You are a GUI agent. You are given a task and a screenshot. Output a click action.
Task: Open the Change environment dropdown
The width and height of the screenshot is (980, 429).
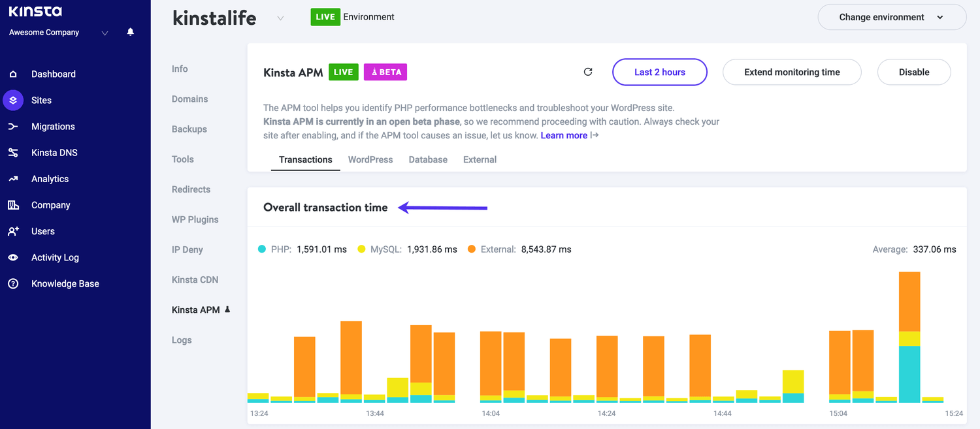[892, 17]
